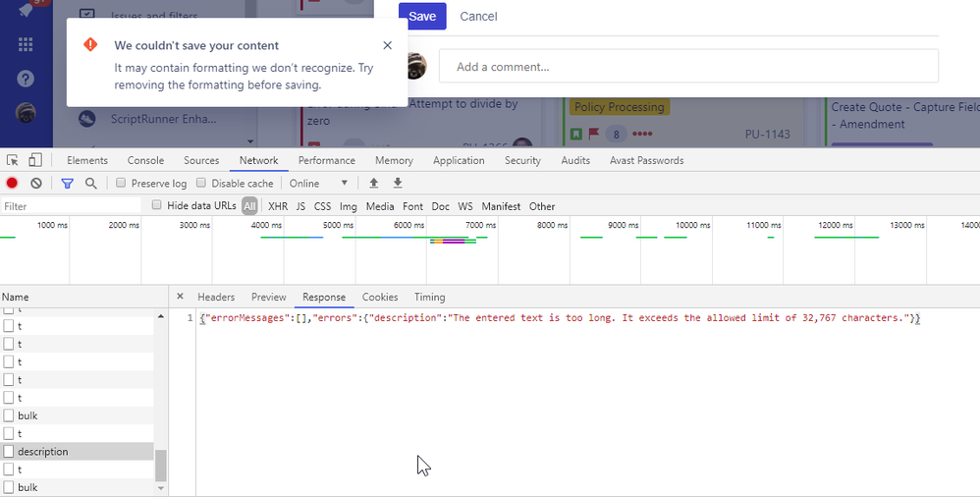The image size is (980, 497).
Task: Click the Name column header
Action: tap(83, 297)
